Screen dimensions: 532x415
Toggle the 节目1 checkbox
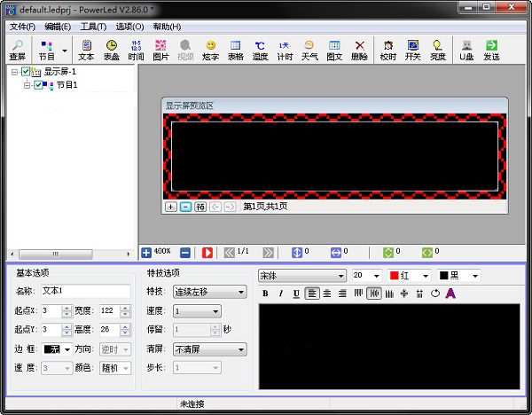pyautogui.click(x=38, y=85)
